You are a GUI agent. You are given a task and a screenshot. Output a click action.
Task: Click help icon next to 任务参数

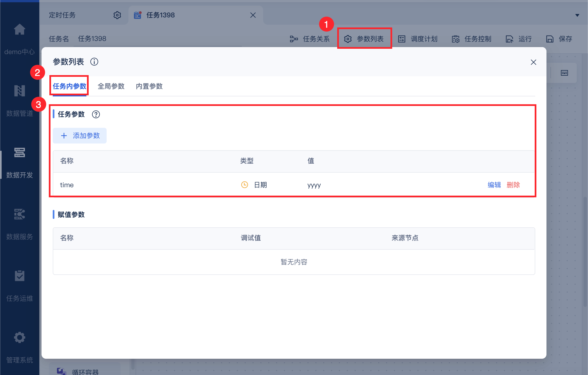tap(96, 114)
